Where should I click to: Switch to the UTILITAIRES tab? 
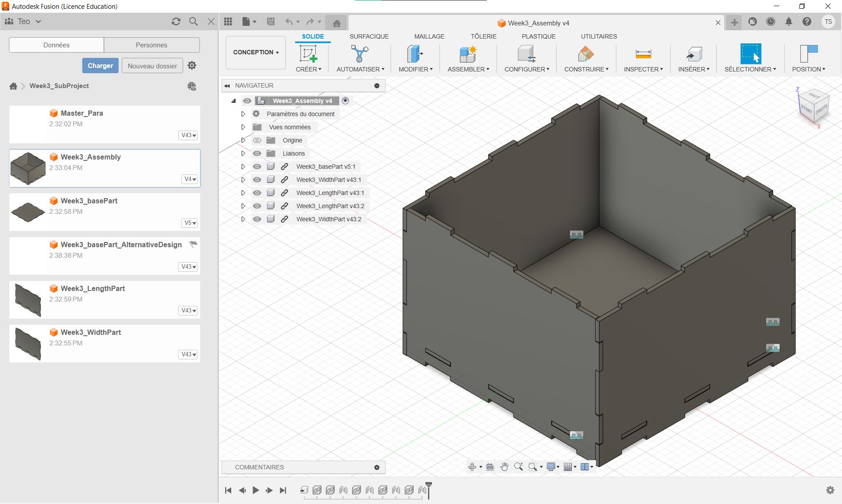599,36
